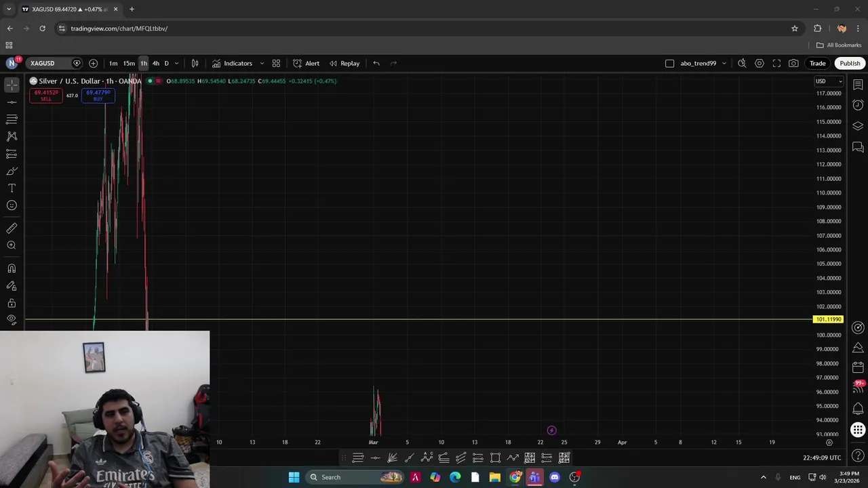Click the yellow 101.11990 price label

[828, 319]
